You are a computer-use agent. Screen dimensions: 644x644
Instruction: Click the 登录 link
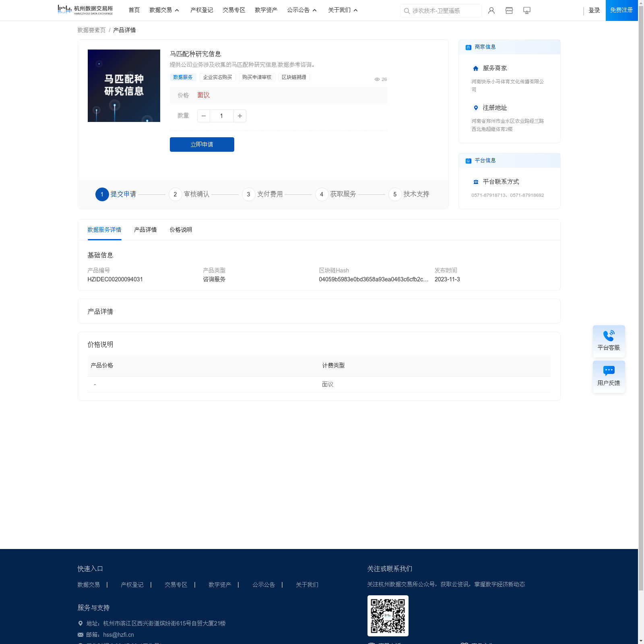point(594,10)
